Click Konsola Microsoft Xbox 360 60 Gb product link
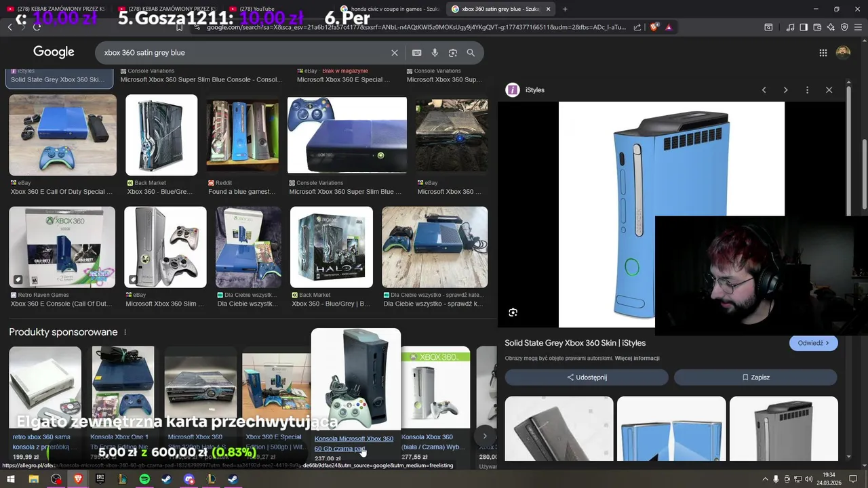The width and height of the screenshot is (868, 488). tap(353, 444)
